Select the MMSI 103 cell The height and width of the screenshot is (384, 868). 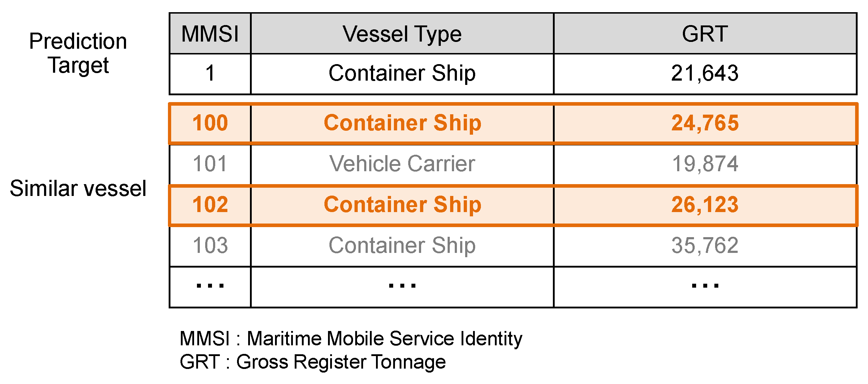[x=210, y=245]
